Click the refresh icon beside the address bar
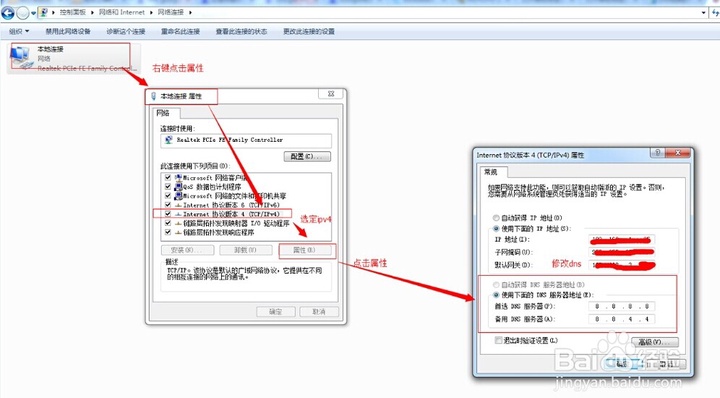 (715, 12)
